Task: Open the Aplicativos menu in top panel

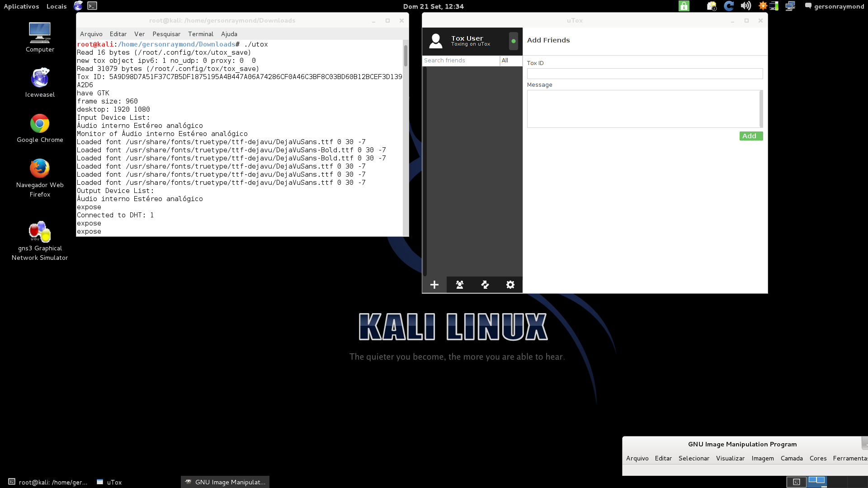Action: click(x=21, y=6)
